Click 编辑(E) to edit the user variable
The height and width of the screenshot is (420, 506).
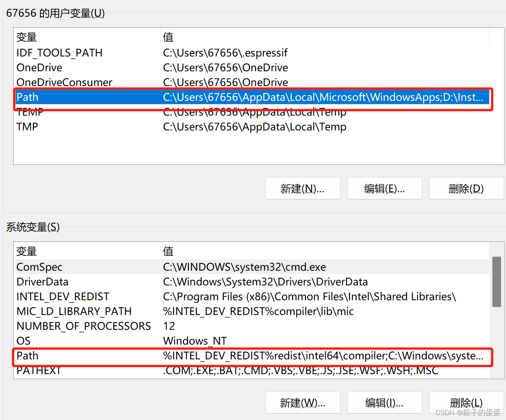tap(384, 188)
